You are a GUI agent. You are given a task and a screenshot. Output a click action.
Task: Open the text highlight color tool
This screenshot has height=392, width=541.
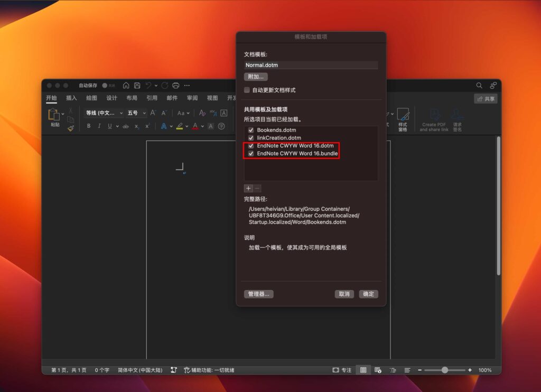(x=179, y=125)
